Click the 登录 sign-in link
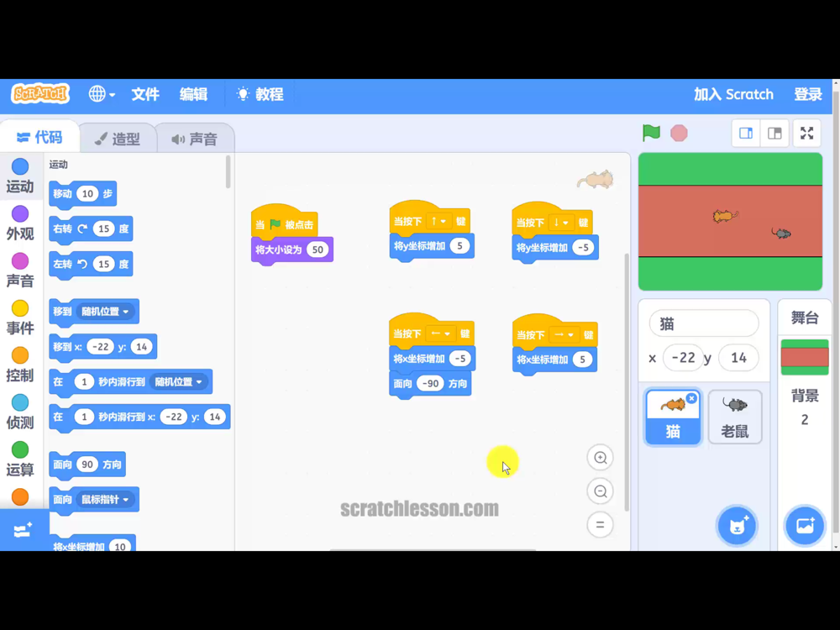Image resolution: width=840 pixels, height=630 pixels. (808, 94)
